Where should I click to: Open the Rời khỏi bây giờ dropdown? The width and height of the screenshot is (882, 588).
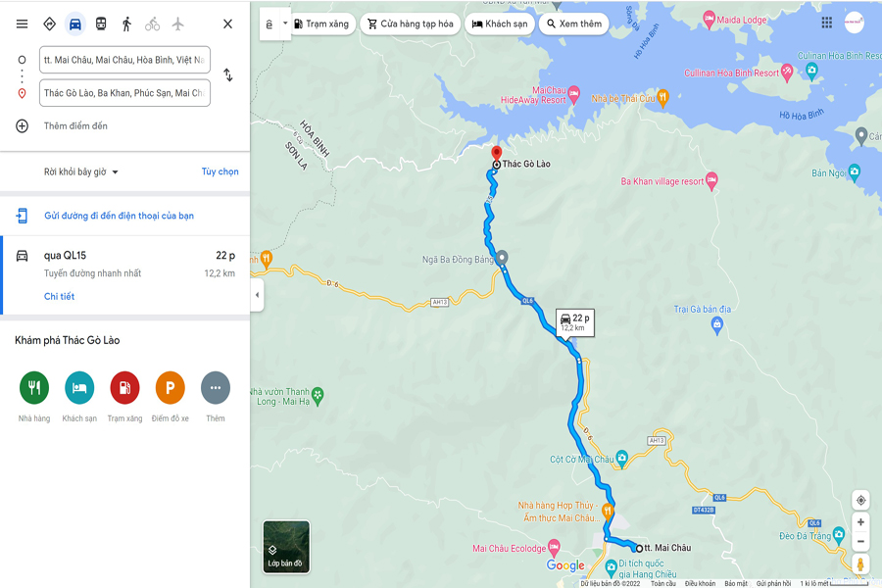click(81, 172)
